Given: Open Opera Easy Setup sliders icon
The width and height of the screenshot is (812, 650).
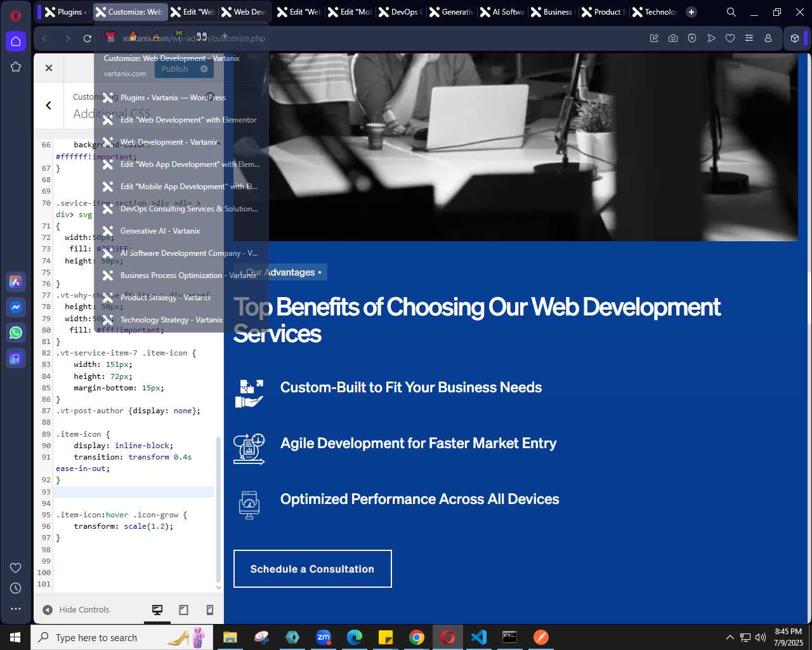Looking at the screenshot, I should 749,39.
